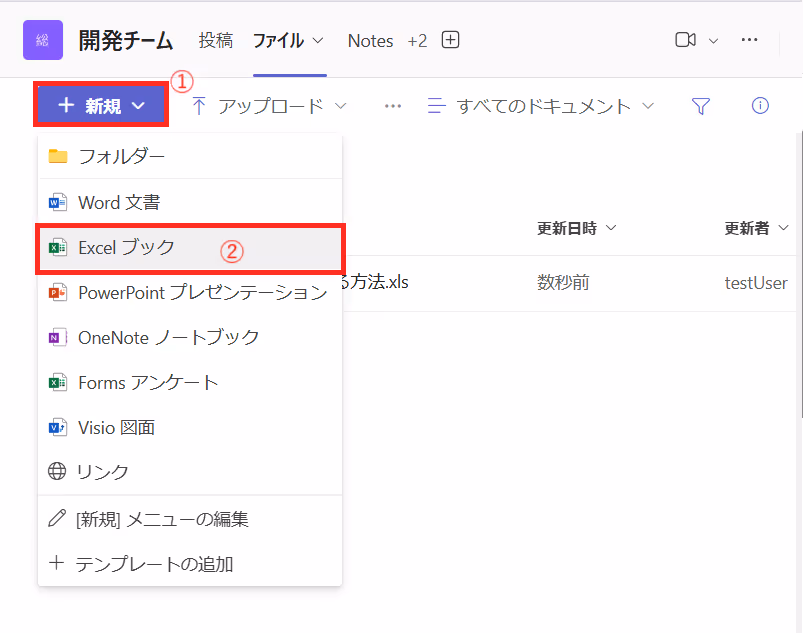Choose PowerPoint プレゼンテーション
The width and height of the screenshot is (803, 633).
pyautogui.click(x=190, y=293)
